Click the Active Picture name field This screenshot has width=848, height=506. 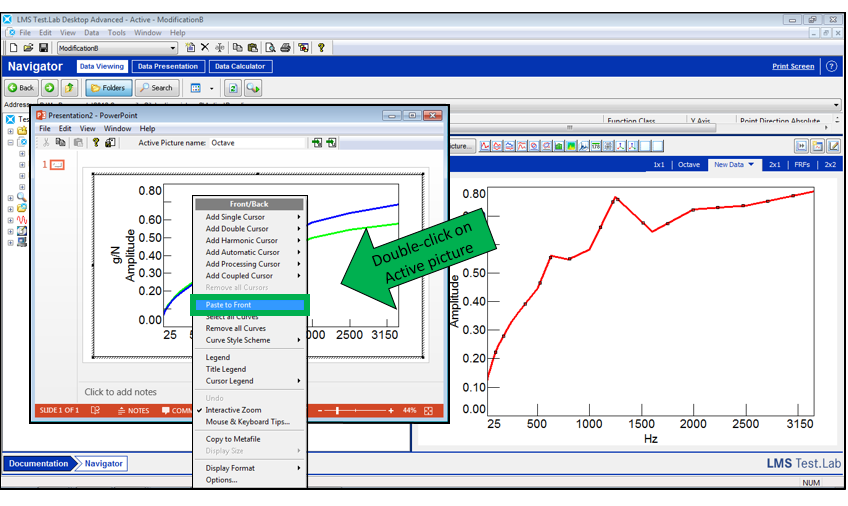(256, 143)
